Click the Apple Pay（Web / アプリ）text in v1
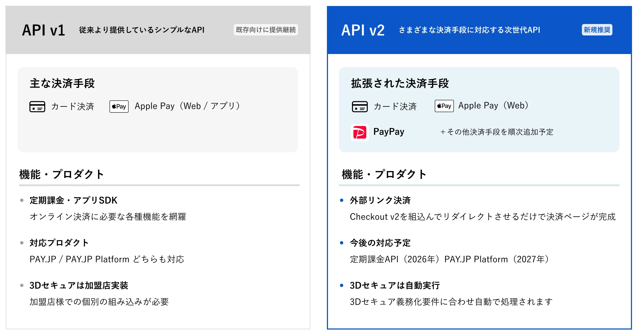The image size is (644, 335). pos(187,106)
